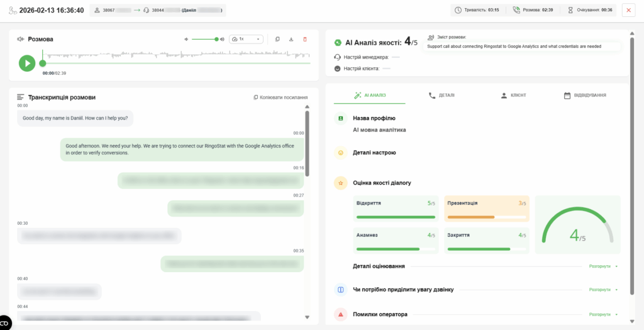
Task: Click the 00:30 transcript timestamp
Action: [x=23, y=223]
